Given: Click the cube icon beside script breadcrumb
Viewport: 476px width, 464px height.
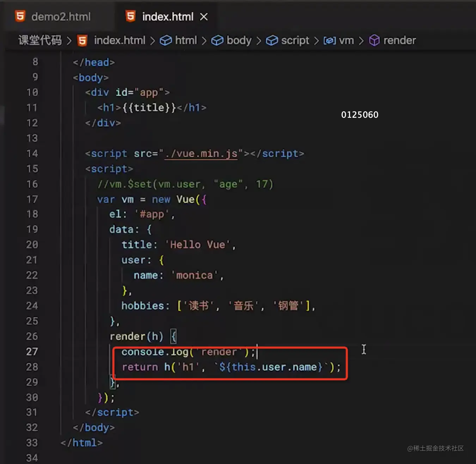Looking at the screenshot, I should pos(272,41).
